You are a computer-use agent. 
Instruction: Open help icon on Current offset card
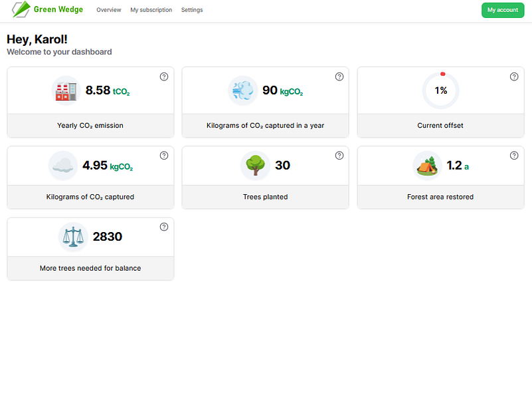click(x=514, y=76)
